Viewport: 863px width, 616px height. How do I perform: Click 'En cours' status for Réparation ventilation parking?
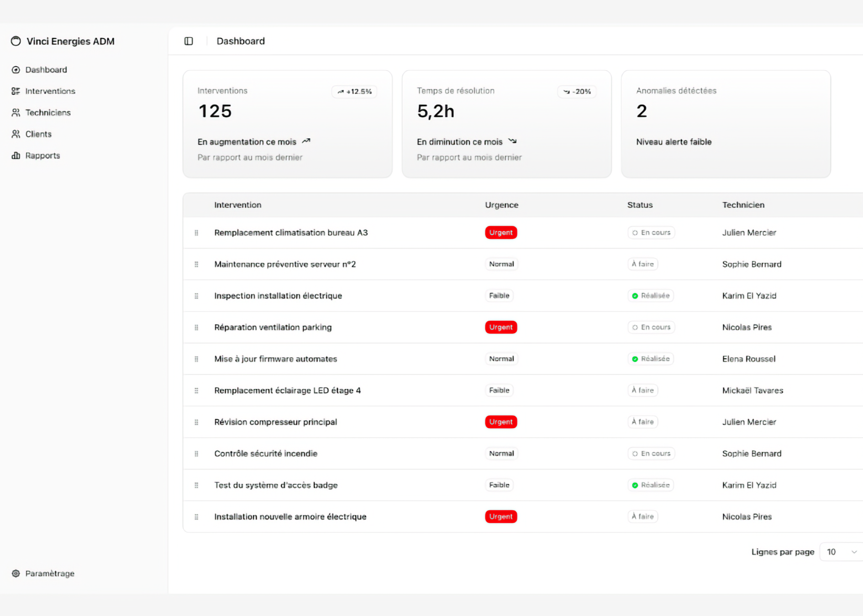[651, 327]
